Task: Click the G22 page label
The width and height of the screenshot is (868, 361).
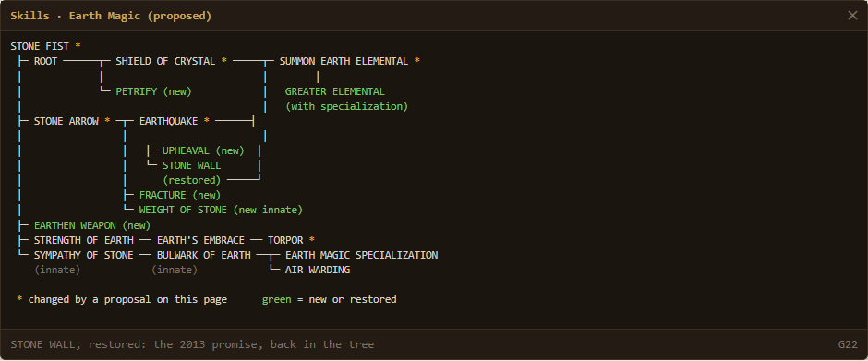Action: [848, 344]
